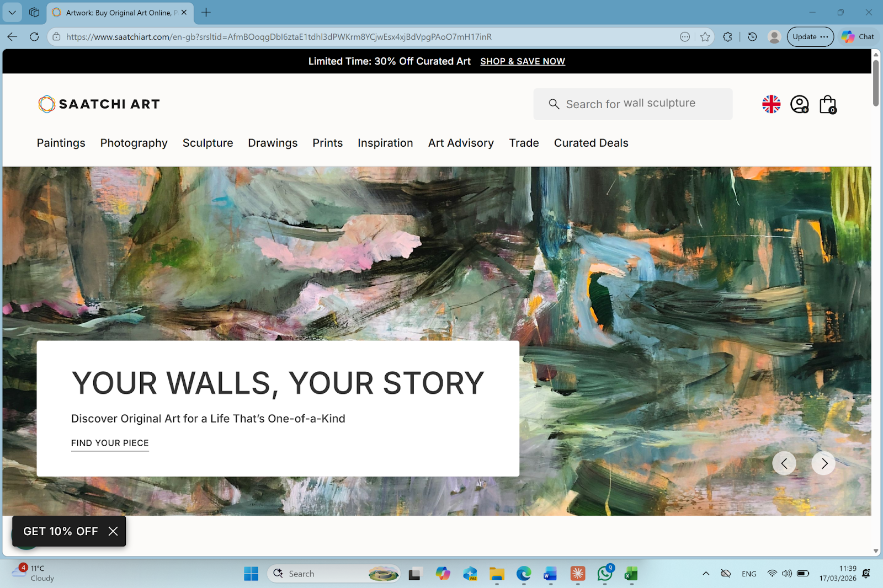
Task: Open FIND YOUR PIECE
Action: 109,443
